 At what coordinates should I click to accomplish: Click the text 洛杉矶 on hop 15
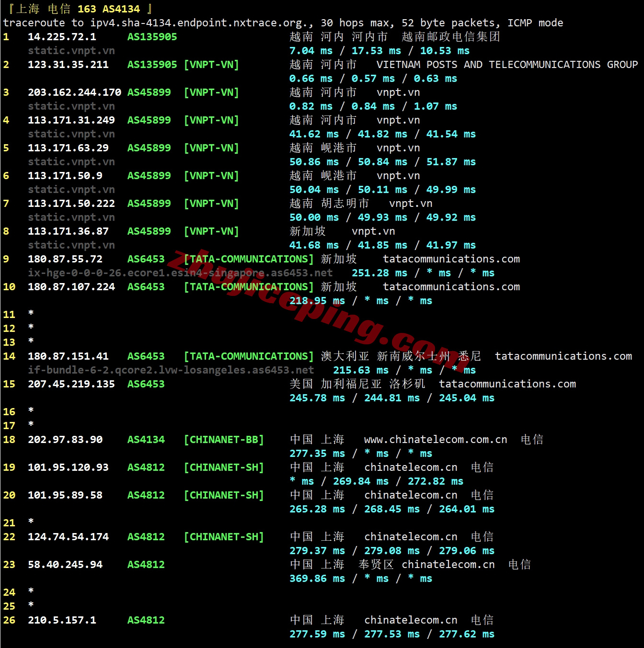point(407,384)
